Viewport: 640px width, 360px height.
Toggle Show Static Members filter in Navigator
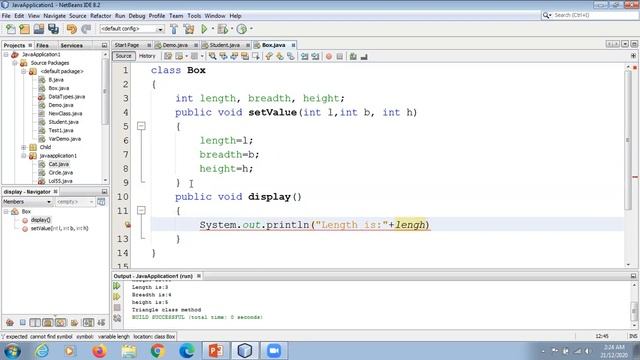tap(35, 322)
